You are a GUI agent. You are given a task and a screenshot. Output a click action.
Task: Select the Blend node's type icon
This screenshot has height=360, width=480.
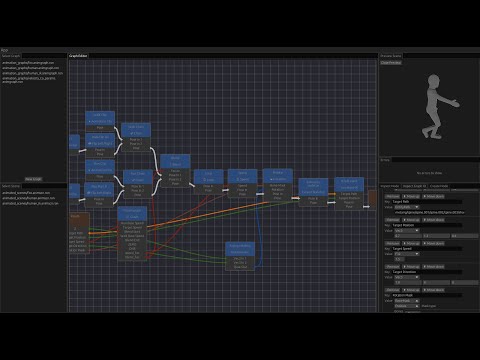pyautogui.click(x=171, y=165)
